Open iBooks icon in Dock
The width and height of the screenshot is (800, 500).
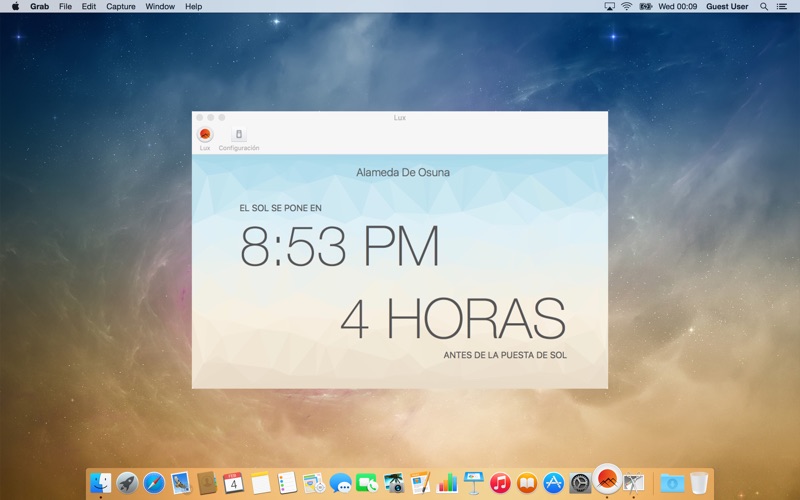point(527,482)
